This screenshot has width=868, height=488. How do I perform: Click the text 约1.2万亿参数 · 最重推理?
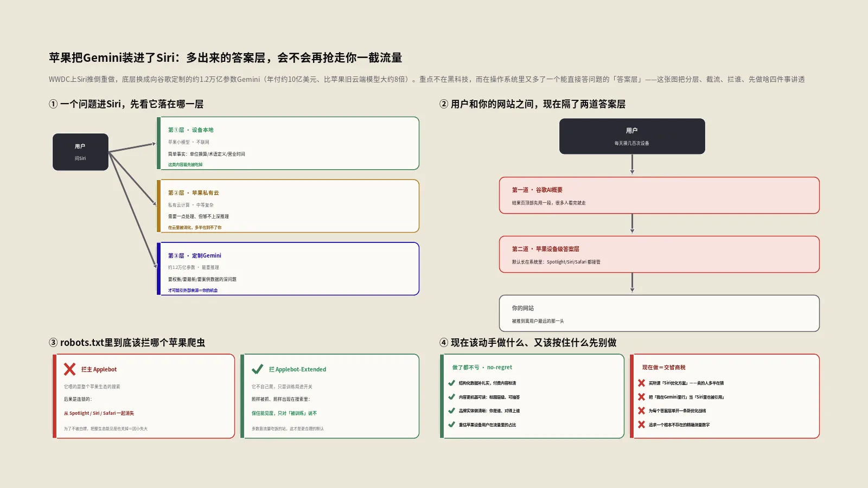[193, 267]
